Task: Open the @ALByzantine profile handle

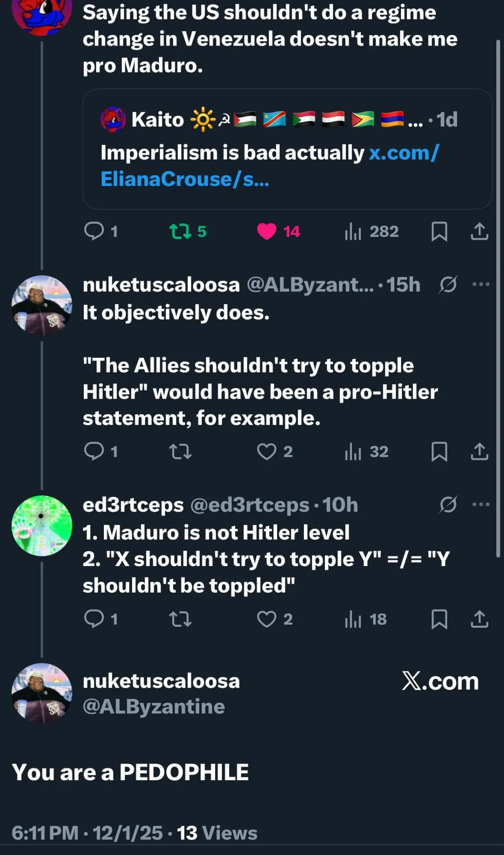Action: point(154,707)
